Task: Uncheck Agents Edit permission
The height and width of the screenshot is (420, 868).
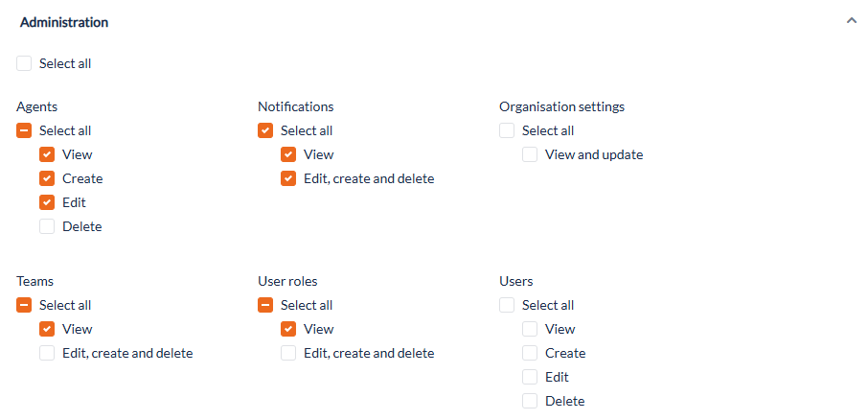Action: coord(48,202)
